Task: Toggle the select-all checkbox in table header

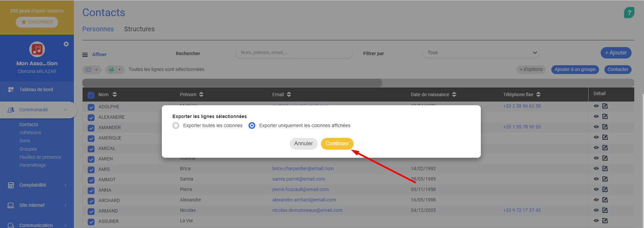Action: coord(91,95)
